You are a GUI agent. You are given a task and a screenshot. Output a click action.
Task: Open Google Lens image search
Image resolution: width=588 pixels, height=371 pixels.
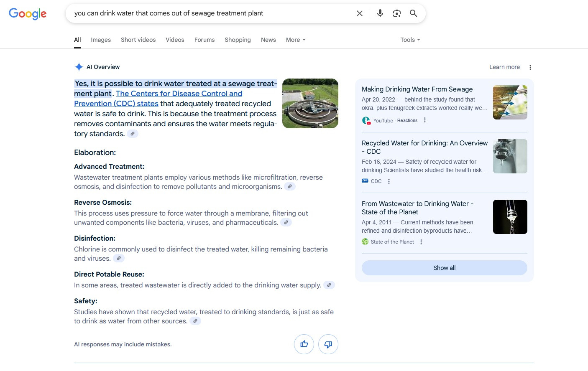click(397, 13)
